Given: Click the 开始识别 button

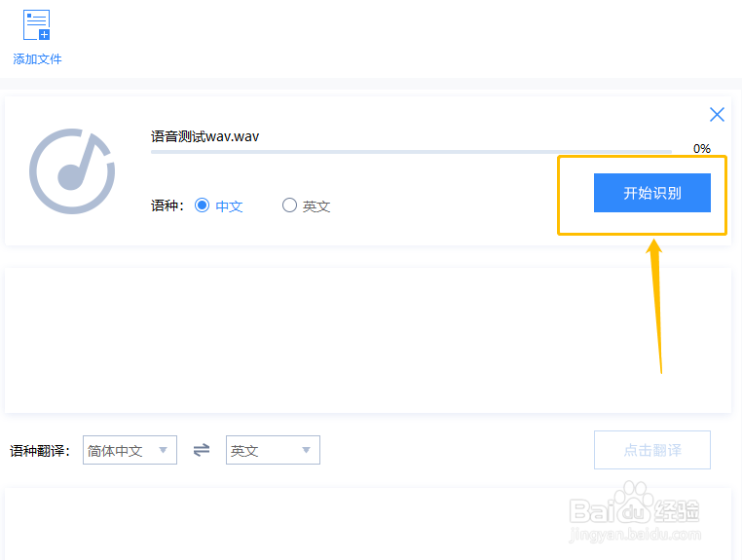Looking at the screenshot, I should point(652,193).
